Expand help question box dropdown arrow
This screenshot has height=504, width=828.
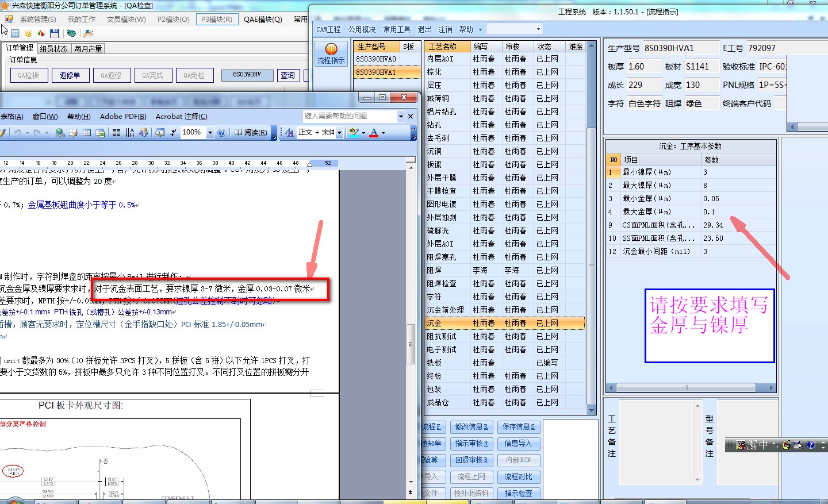tap(401, 116)
